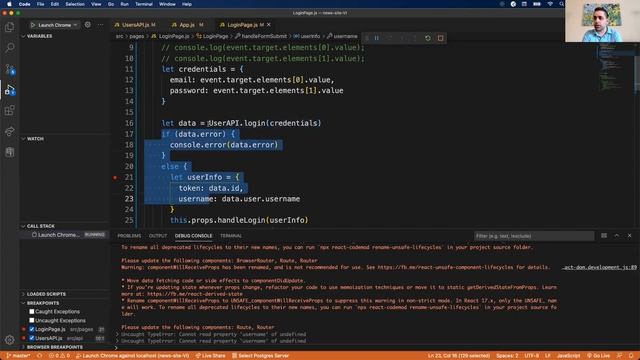This screenshot has height=360, width=640.
Task: Switch to the App.js editor tab
Action: point(187,25)
